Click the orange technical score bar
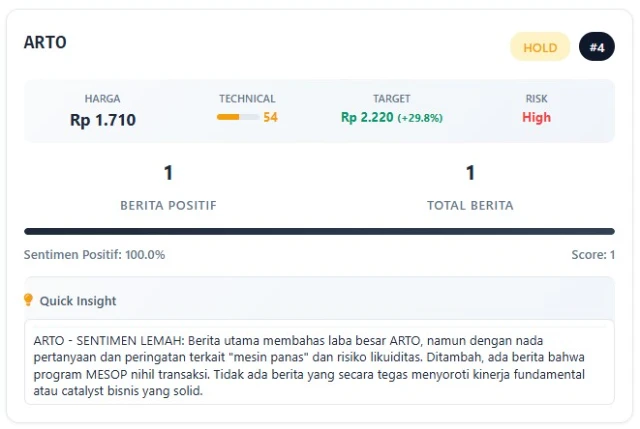 pyautogui.click(x=238, y=118)
